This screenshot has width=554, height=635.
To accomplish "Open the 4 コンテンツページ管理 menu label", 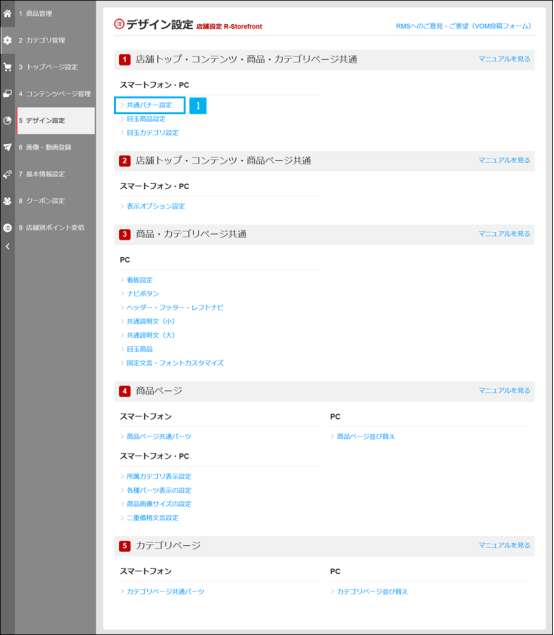I will click(55, 94).
